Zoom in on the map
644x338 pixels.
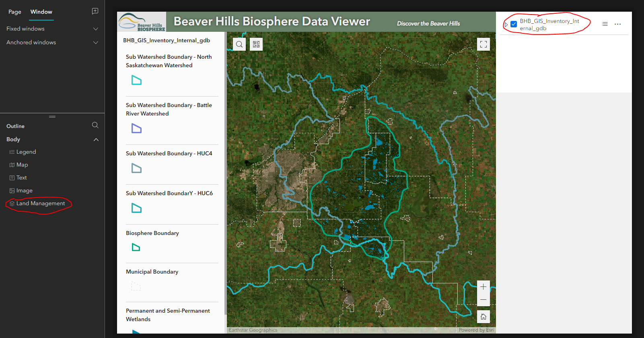click(484, 287)
